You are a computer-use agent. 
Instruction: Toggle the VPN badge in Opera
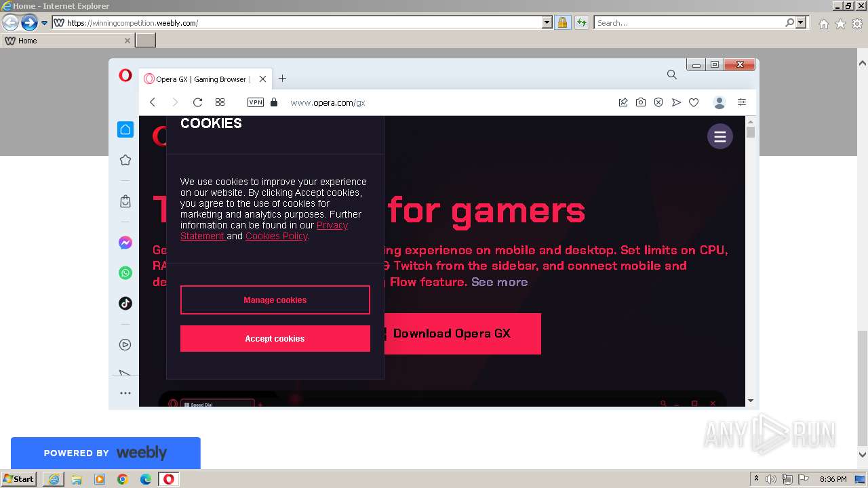click(x=256, y=102)
